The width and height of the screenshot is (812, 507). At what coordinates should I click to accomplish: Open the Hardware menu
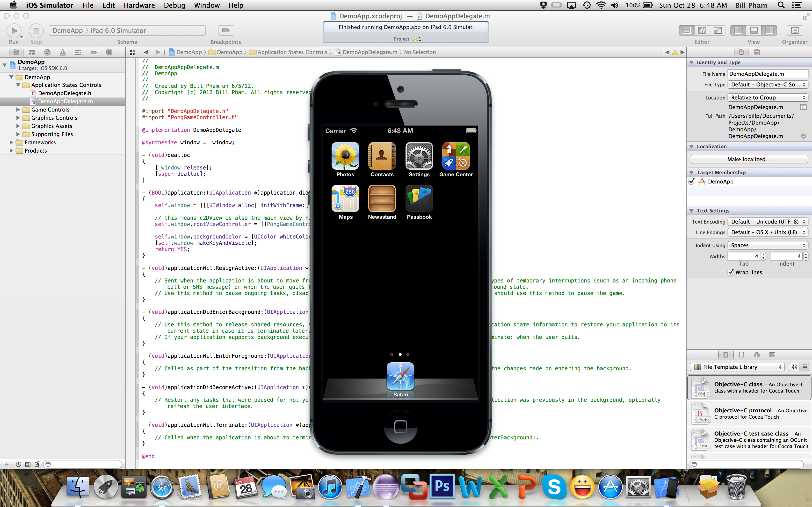point(139,5)
